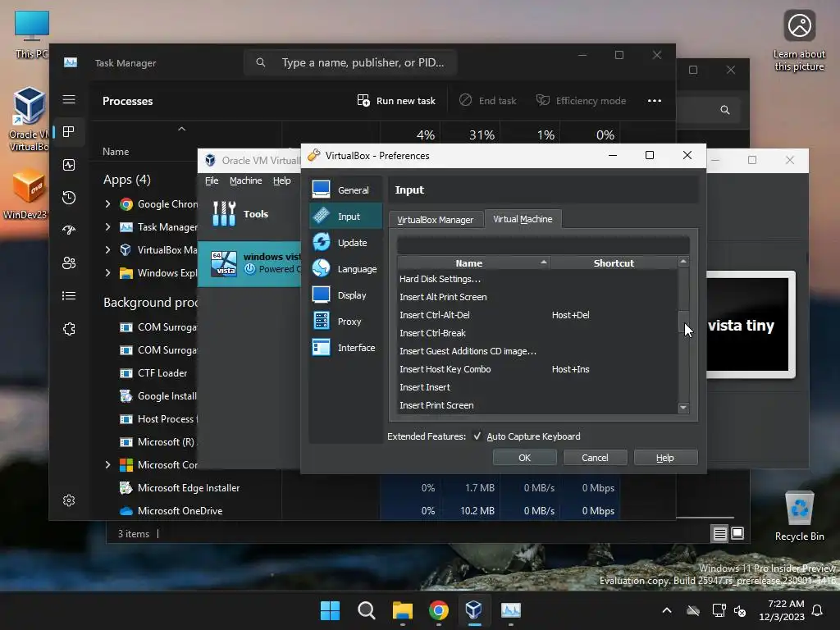
Task: Switch to Virtual Machine tab
Action: tap(523, 218)
